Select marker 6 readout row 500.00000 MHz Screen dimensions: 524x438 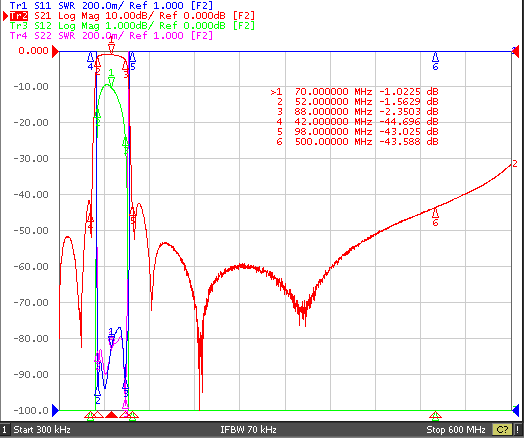(357, 142)
